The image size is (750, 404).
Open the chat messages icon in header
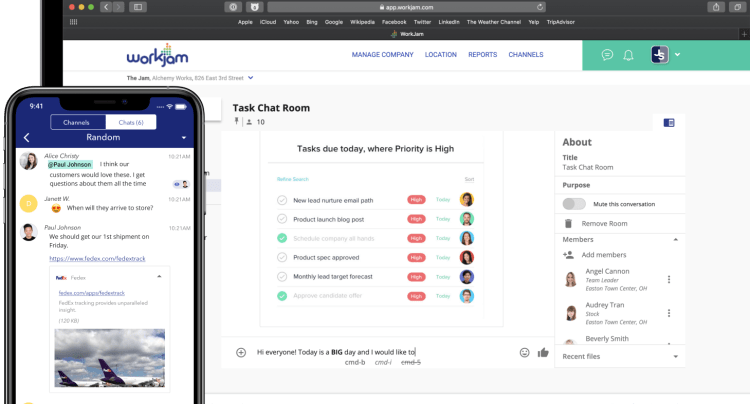coord(607,55)
